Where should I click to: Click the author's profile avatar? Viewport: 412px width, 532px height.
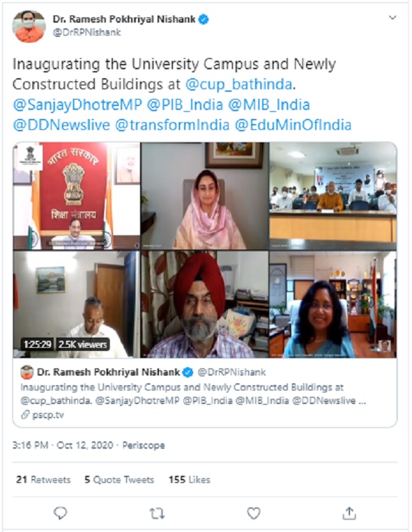(x=29, y=27)
